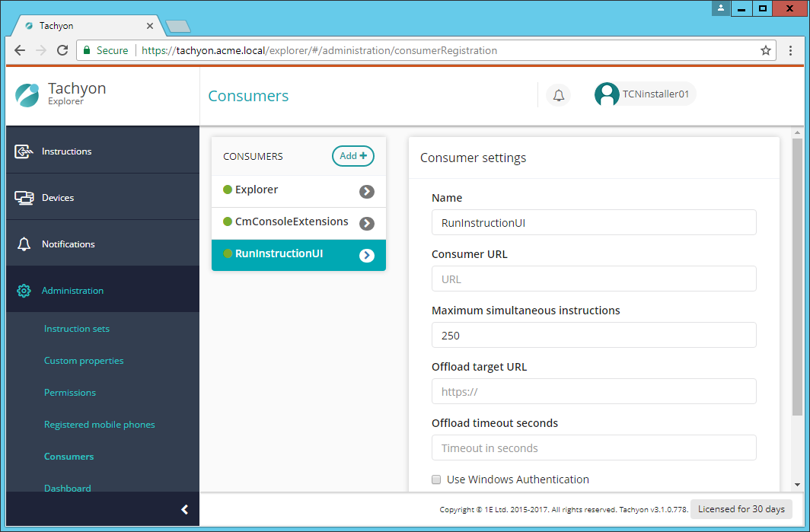Open the Chrome three-dot menu

click(x=790, y=50)
